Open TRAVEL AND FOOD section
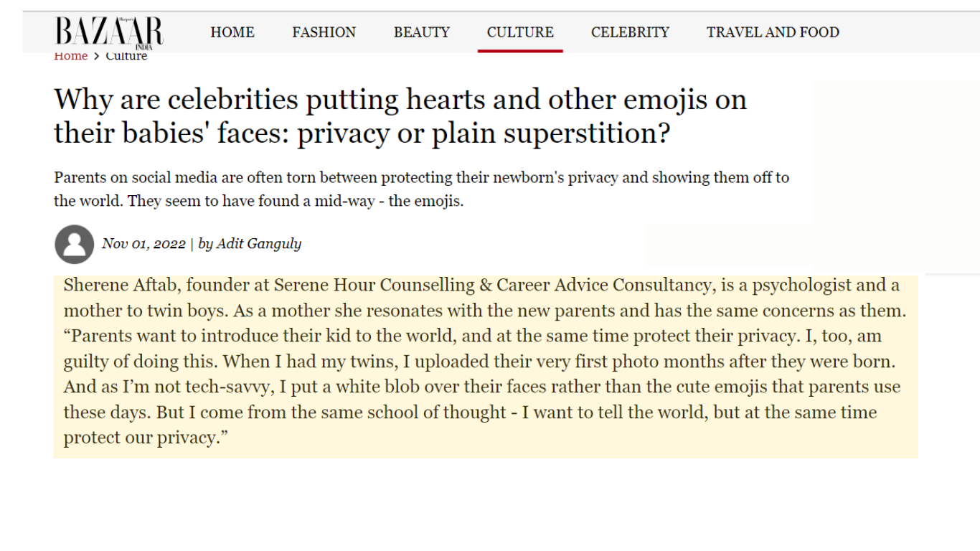 tap(773, 32)
